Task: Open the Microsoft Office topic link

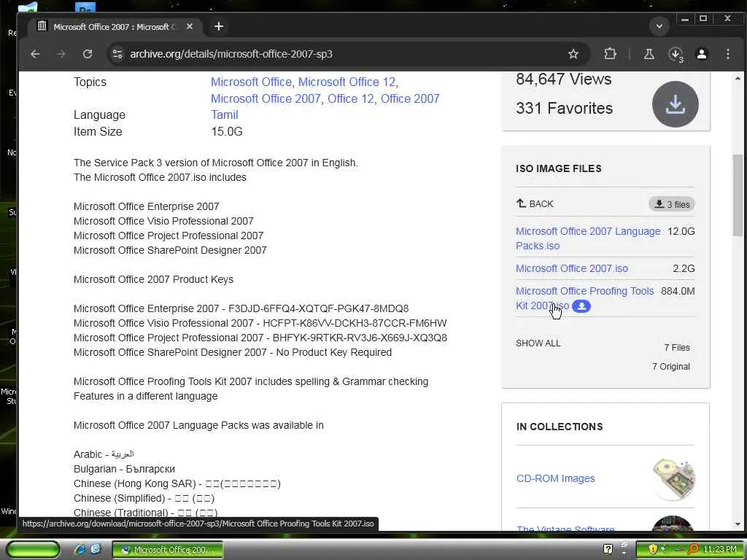Action: (x=251, y=82)
